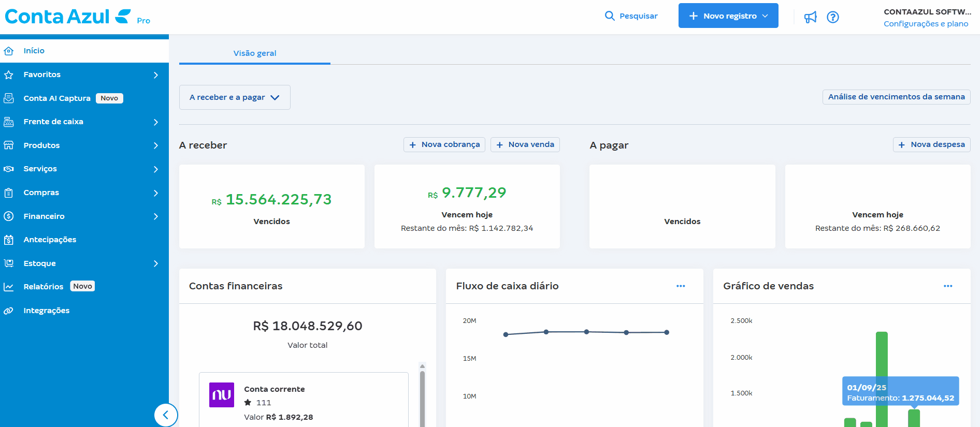Image resolution: width=980 pixels, height=427 pixels.
Task: Click the Conta Azul logo
Action: coord(67,17)
